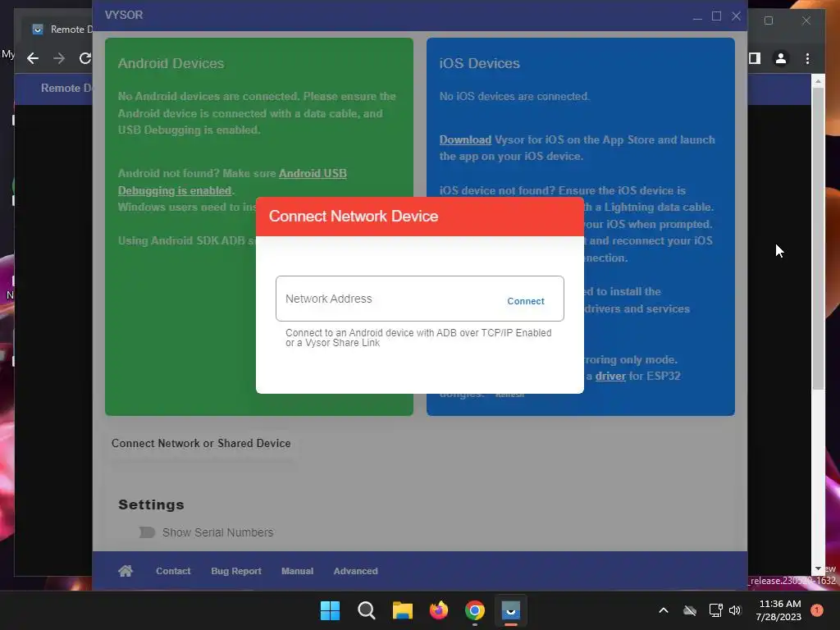The height and width of the screenshot is (630, 840).
Task: Open notification badge in taskbar
Action: (817, 610)
